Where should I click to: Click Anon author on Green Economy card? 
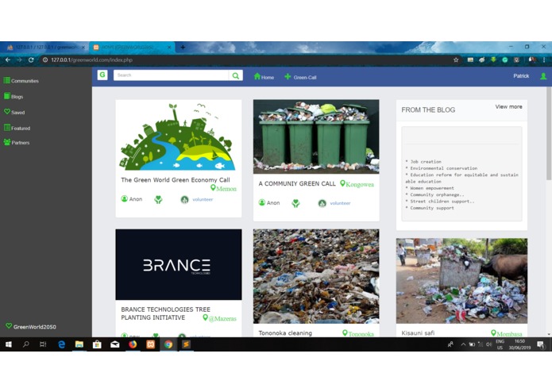click(132, 199)
